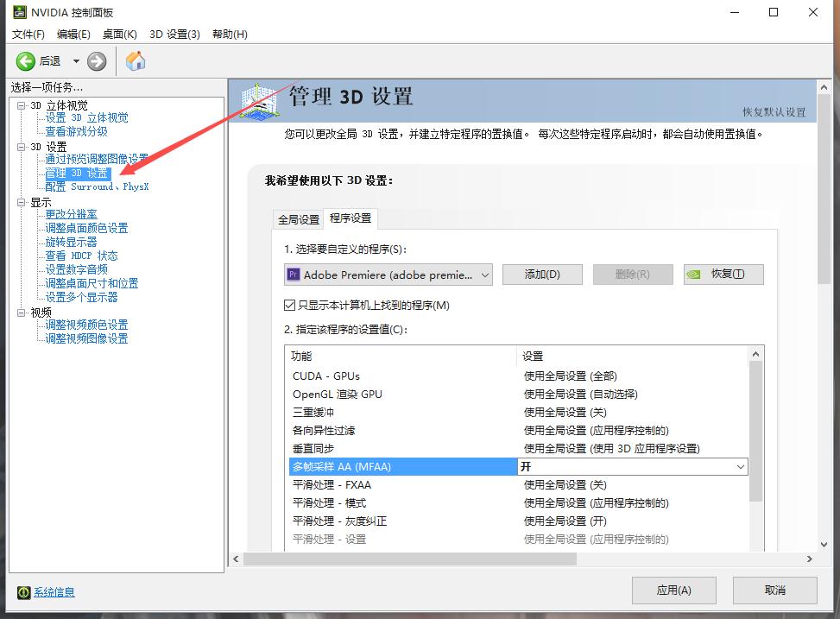Image resolution: width=840 pixels, height=619 pixels.
Task: Click 恢复默认设置 link
Action: click(774, 112)
